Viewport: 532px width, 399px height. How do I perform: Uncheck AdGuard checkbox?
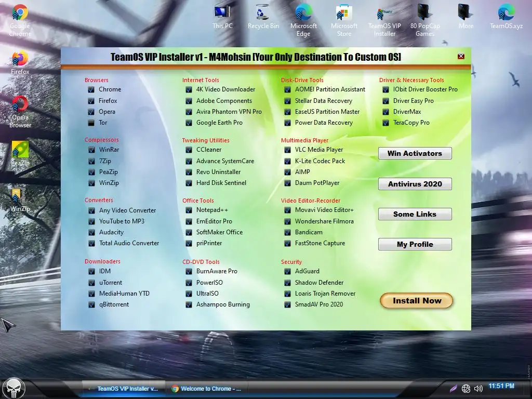click(x=287, y=271)
